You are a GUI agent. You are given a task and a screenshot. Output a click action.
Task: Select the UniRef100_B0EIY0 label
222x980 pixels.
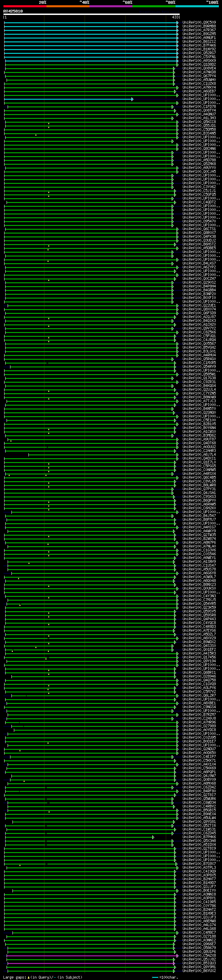(199, 890)
